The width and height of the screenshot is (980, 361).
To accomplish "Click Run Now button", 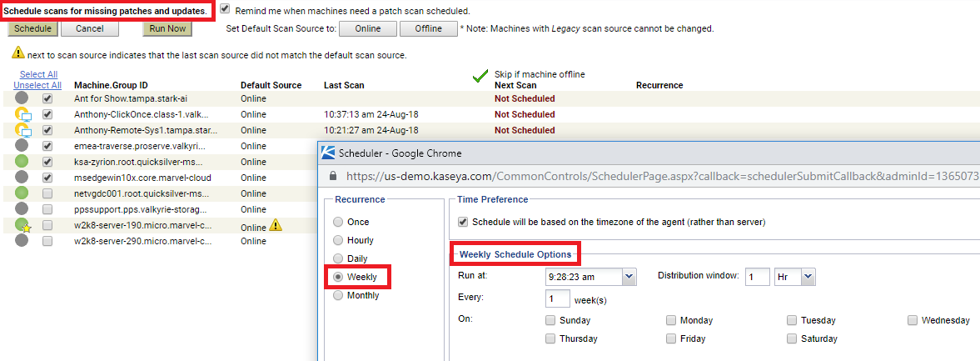I will [x=167, y=29].
